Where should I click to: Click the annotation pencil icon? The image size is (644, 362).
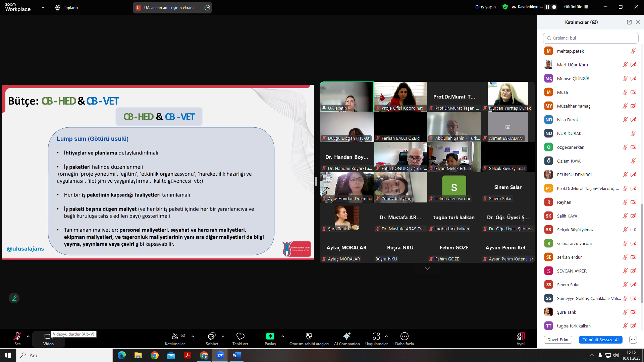click(14, 298)
